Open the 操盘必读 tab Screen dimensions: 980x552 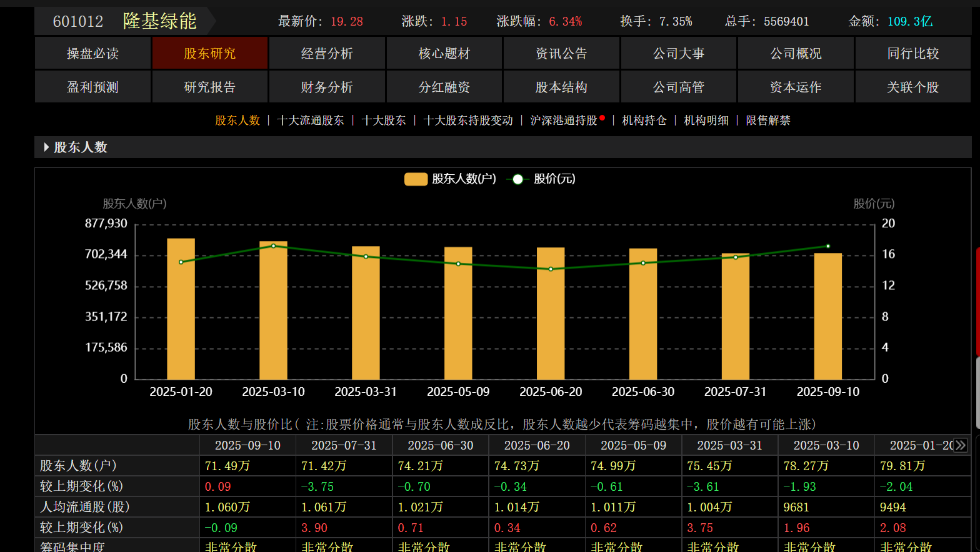(92, 53)
